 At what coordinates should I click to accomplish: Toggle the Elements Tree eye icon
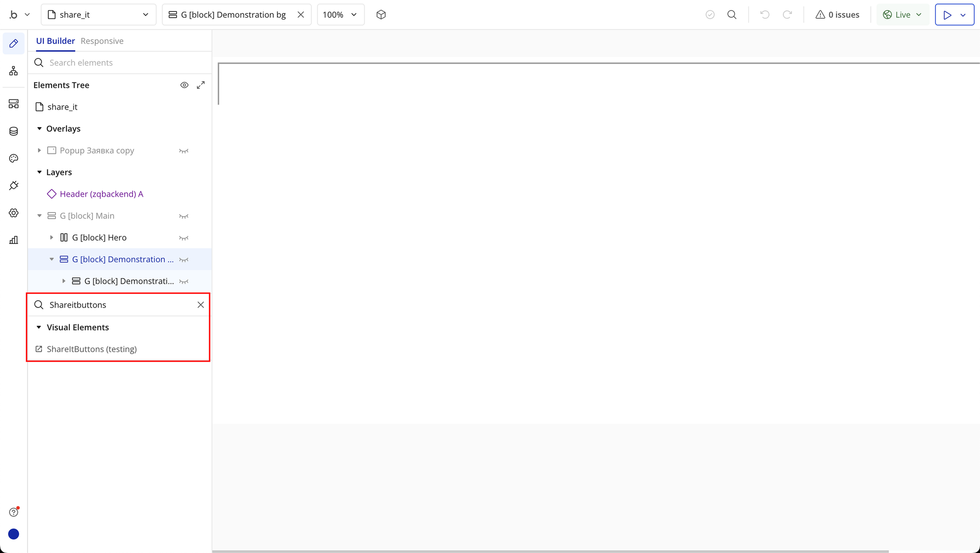tap(184, 85)
